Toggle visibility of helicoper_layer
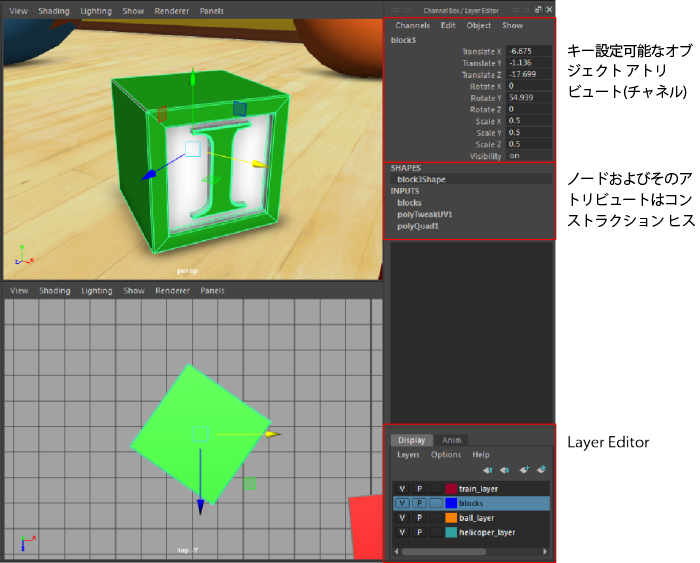This screenshot has height=563, width=700. (x=402, y=532)
